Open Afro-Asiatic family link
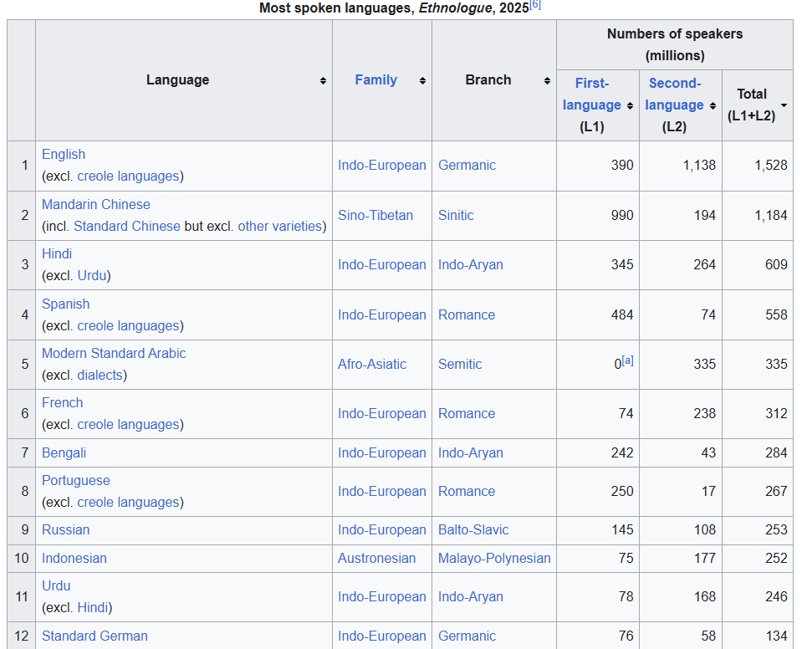The width and height of the screenshot is (812, 649). pos(372,364)
